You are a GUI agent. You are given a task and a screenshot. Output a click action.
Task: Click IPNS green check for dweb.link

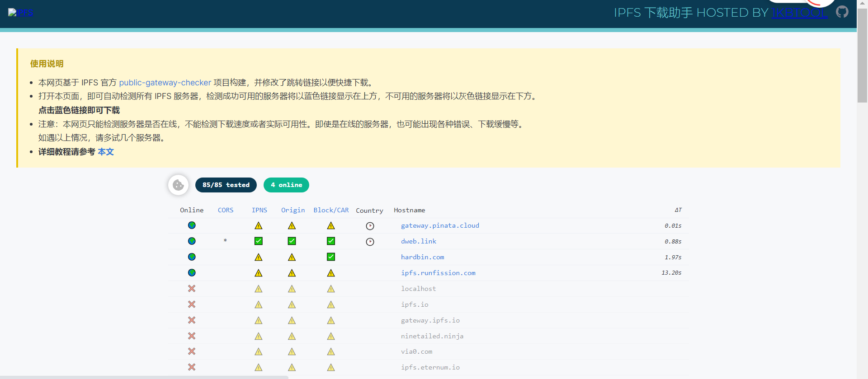tap(259, 241)
